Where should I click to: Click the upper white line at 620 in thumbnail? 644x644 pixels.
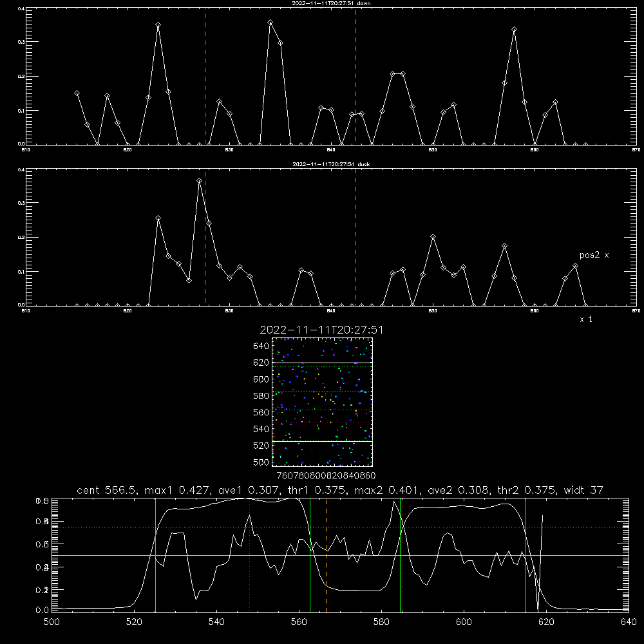coord(322,363)
